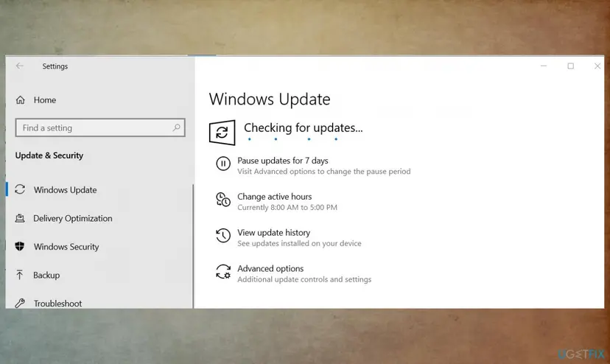Open Change active hours
Screen dimensions: 610x364
click(275, 197)
